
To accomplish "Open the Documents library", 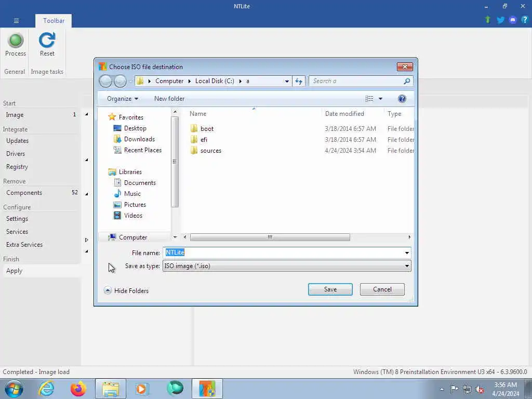I will click(140, 182).
